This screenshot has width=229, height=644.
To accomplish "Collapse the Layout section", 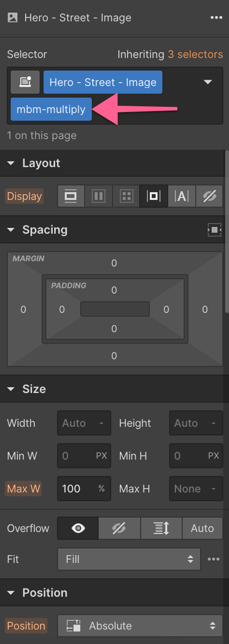I will pyautogui.click(x=11, y=163).
